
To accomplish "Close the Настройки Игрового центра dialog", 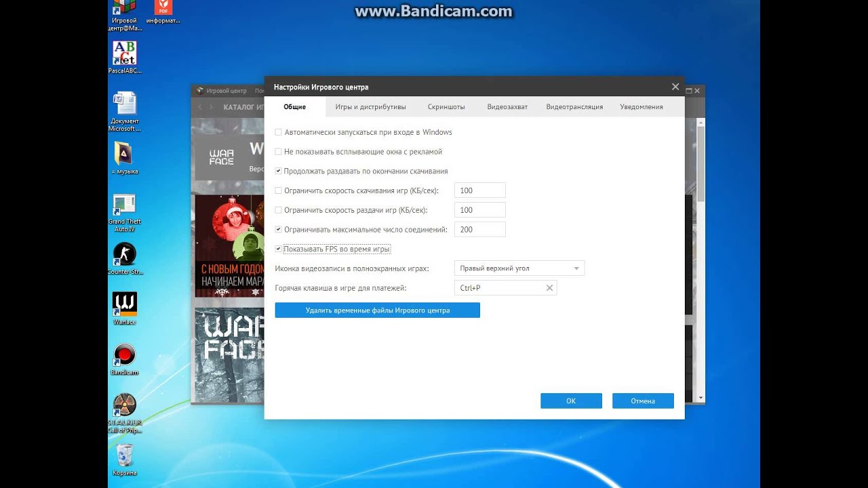I will (675, 87).
